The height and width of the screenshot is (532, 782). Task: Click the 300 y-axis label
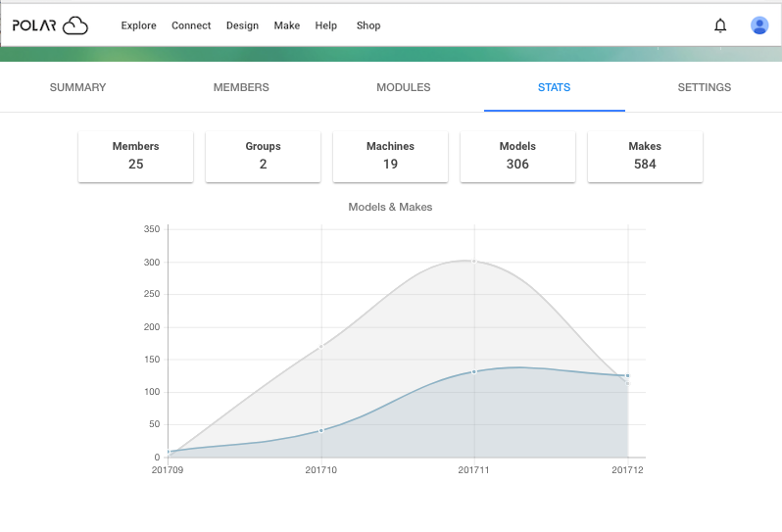[x=152, y=262]
